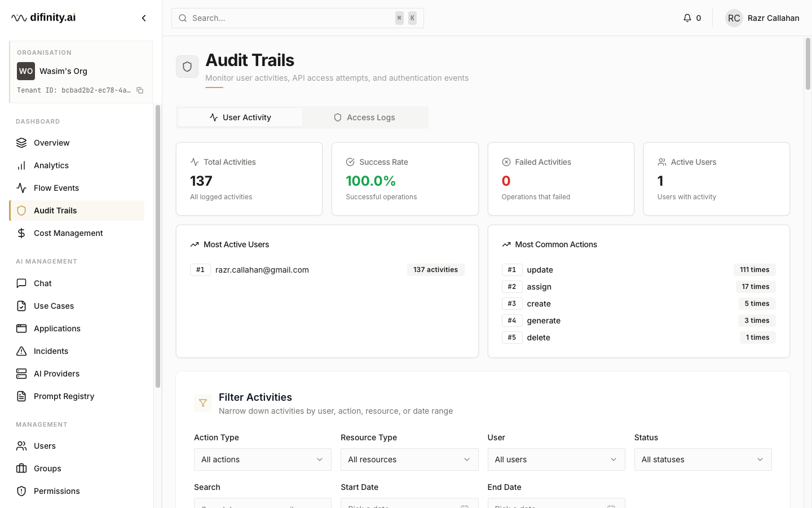Click the Analytics bar chart icon
The height and width of the screenshot is (508, 812).
click(21, 165)
